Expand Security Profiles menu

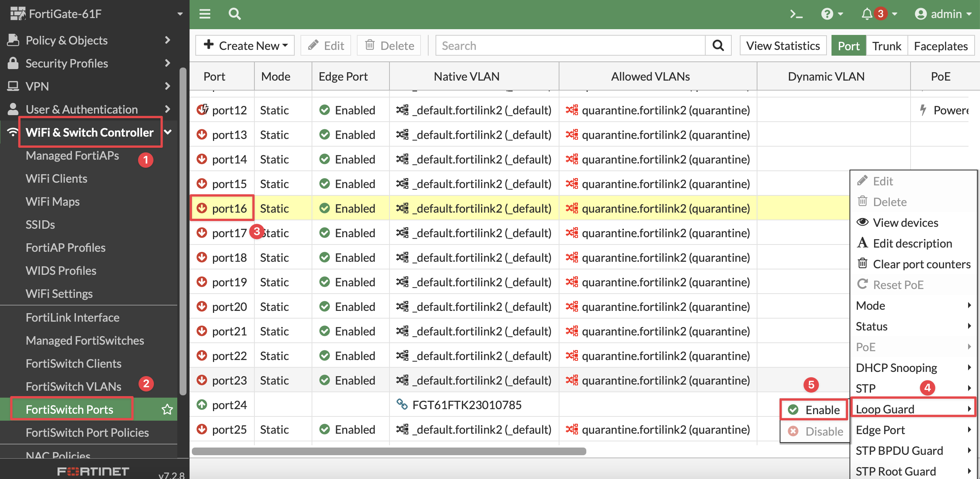[x=167, y=63]
